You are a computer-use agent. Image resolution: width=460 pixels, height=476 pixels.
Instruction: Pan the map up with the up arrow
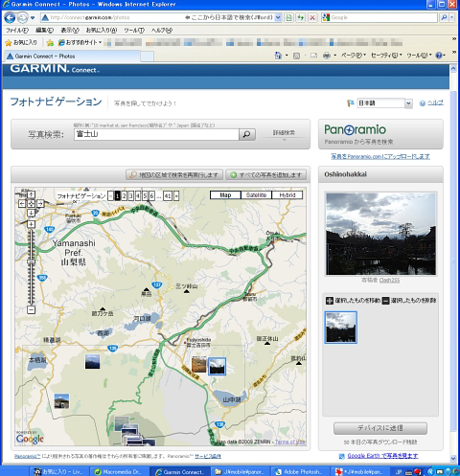coord(31,194)
